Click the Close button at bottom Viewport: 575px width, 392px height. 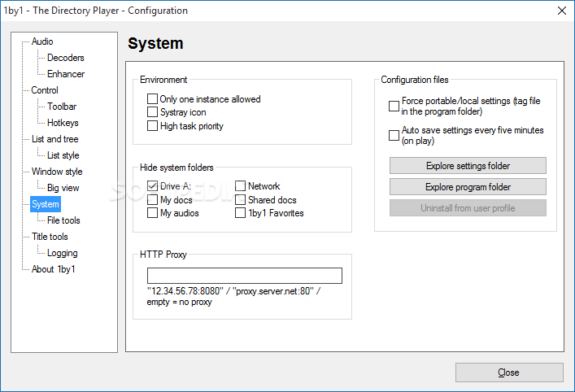[x=509, y=372]
